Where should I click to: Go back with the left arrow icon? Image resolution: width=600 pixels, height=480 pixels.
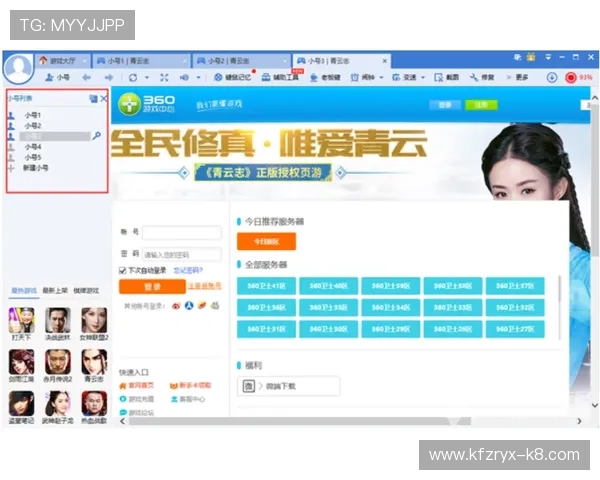click(86, 78)
